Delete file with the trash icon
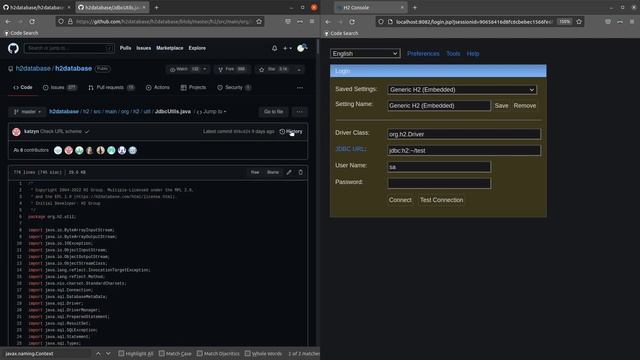The height and width of the screenshot is (360, 640). [301, 172]
